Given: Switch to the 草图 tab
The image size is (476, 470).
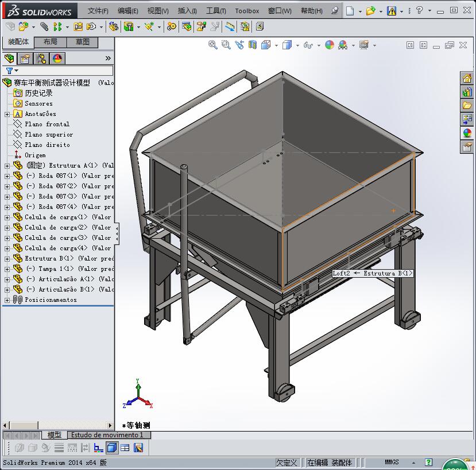Looking at the screenshot, I should (x=83, y=42).
